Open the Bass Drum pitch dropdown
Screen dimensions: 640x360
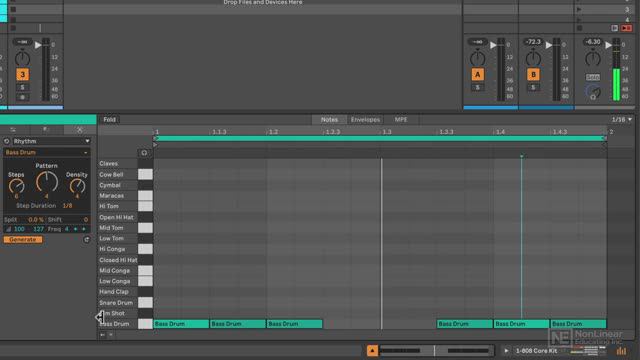tap(46, 152)
